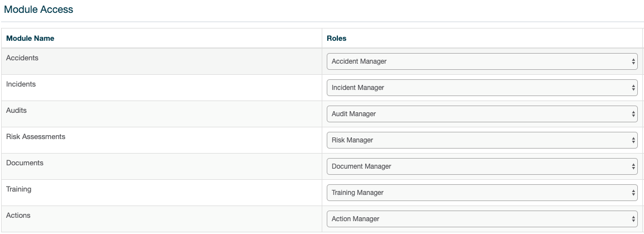Expand the Document Manager role selector

click(x=482, y=166)
